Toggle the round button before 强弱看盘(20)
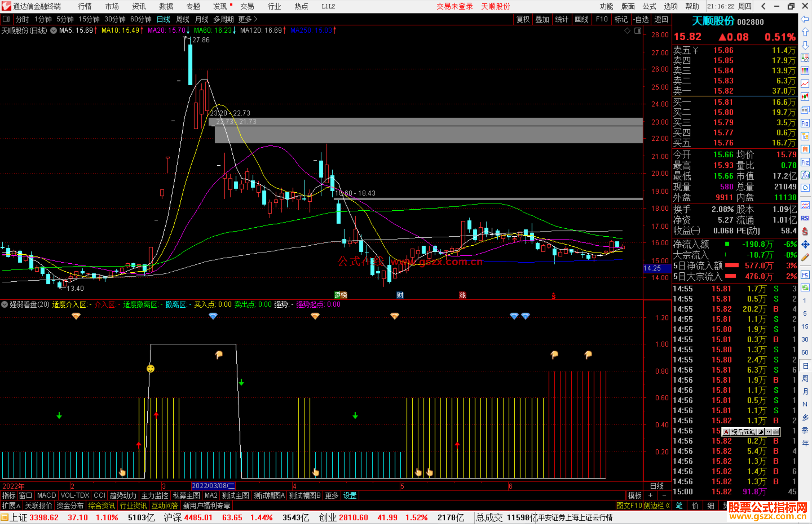The width and height of the screenshot is (812, 524). click(5, 304)
